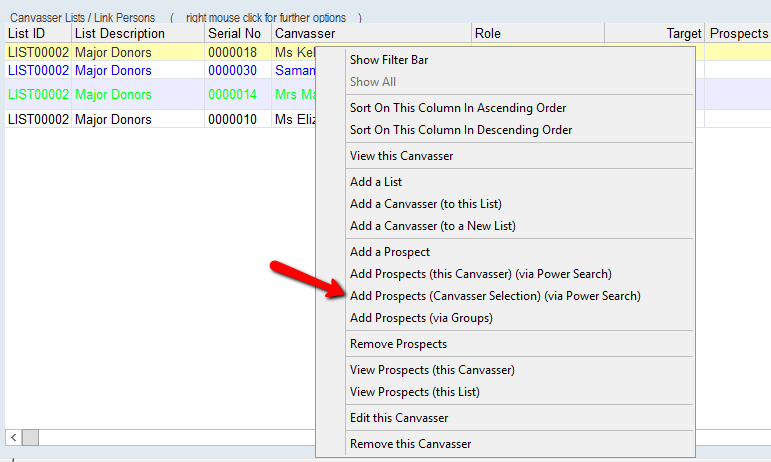Click LIST00002 in the yellow highlighted row
This screenshot has width=771, height=462.
[x=38, y=53]
